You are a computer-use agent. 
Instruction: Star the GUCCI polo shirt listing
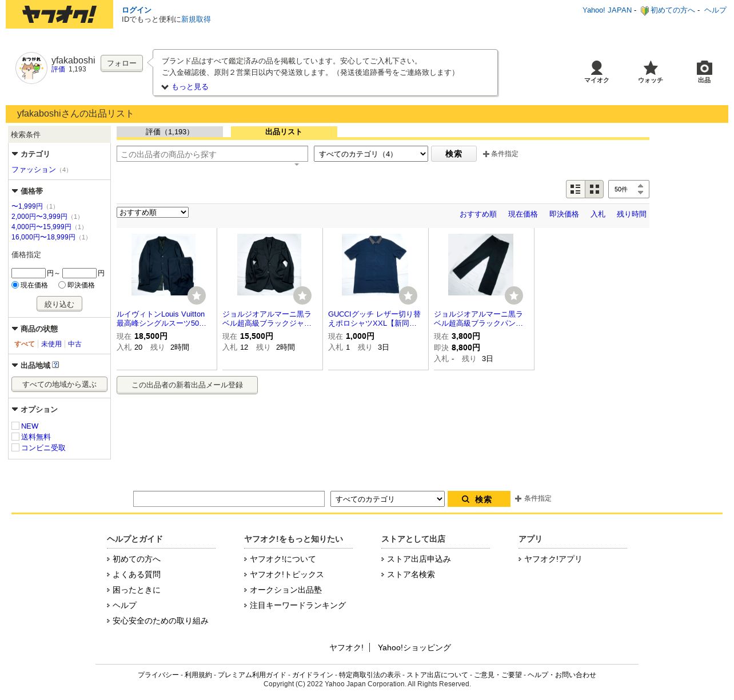pos(408,295)
